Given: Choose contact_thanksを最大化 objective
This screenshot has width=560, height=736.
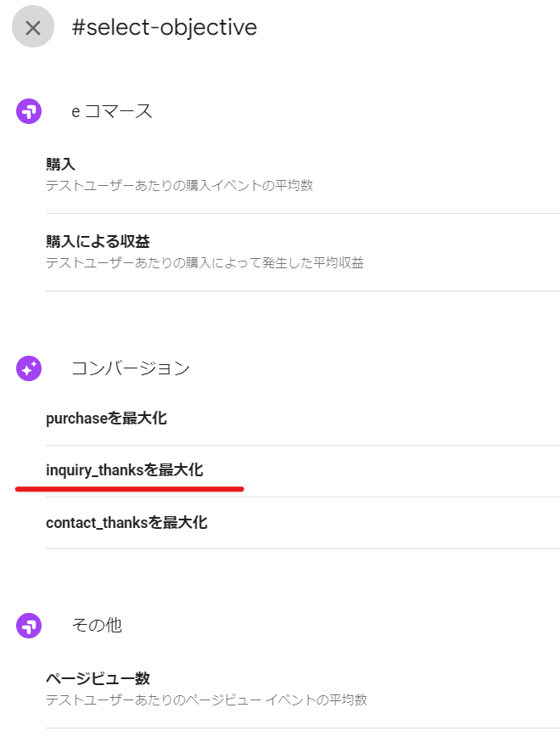Looking at the screenshot, I should tap(126, 522).
